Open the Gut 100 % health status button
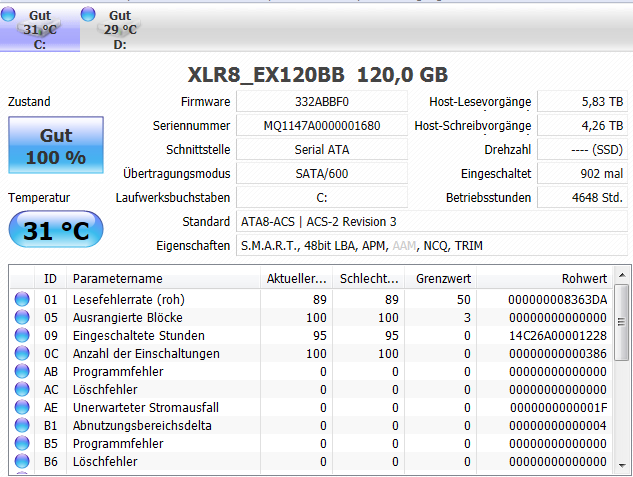This screenshot has width=633, height=477. [56, 145]
